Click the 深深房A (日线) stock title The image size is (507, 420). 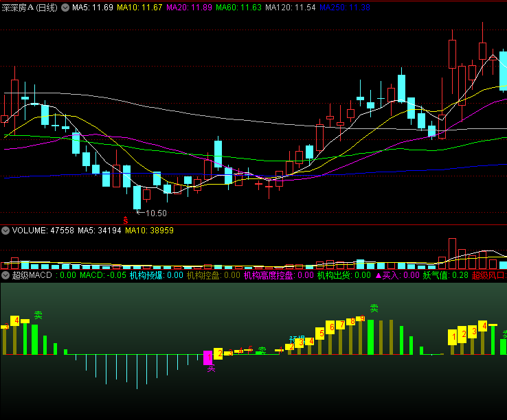tap(30, 8)
